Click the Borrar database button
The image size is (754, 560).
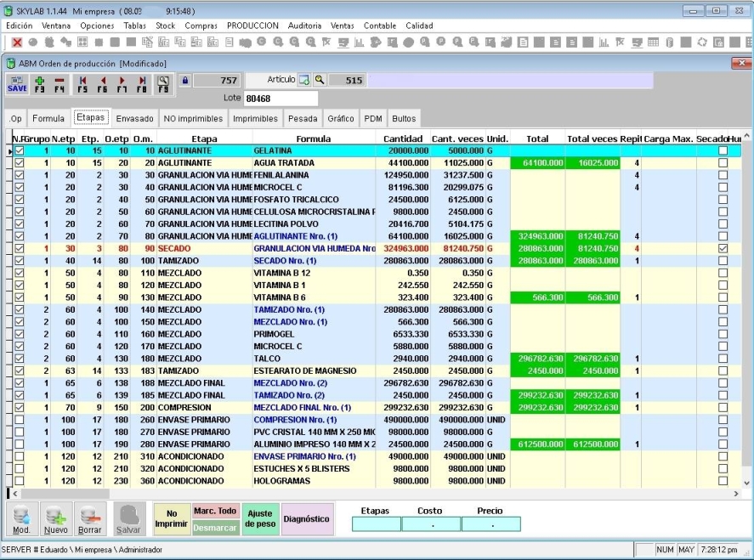(x=90, y=519)
